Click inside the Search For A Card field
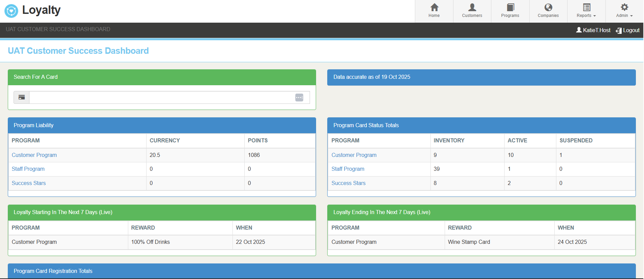This screenshot has height=279, width=644. tap(162, 97)
